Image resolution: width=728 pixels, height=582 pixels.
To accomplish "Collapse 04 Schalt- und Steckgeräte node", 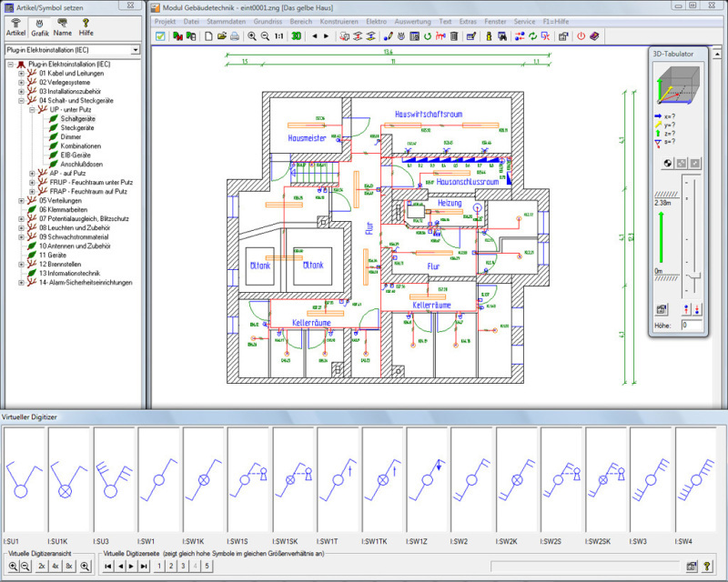I will (21, 100).
